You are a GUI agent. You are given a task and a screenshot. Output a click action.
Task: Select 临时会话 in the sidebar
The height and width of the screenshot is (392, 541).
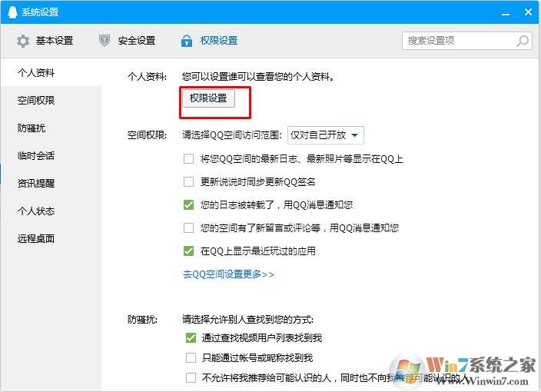[51, 155]
